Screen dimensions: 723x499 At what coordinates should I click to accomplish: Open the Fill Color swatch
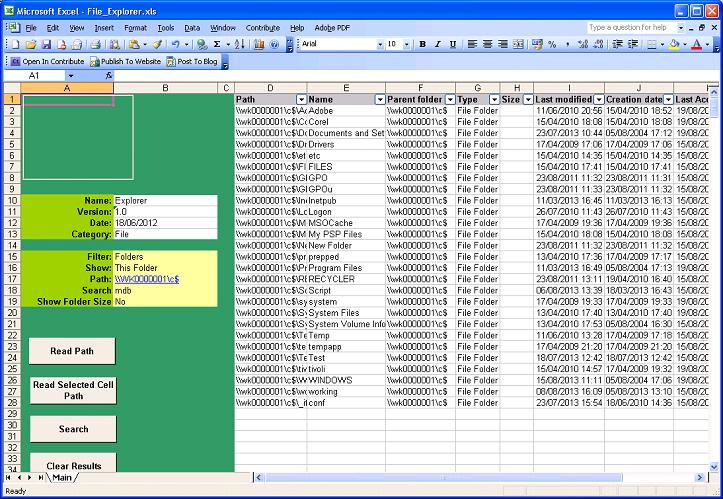[x=674, y=45]
